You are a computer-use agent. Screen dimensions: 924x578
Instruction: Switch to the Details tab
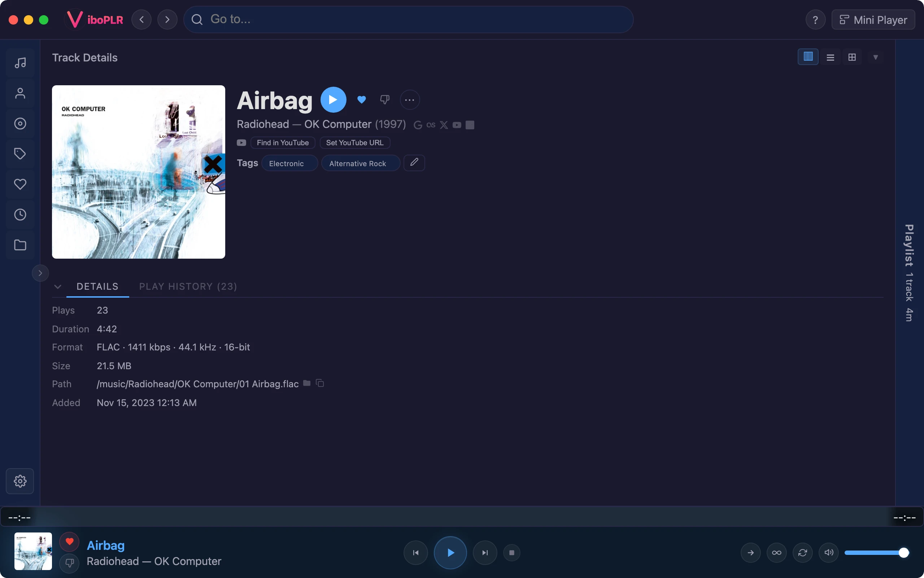(x=98, y=286)
